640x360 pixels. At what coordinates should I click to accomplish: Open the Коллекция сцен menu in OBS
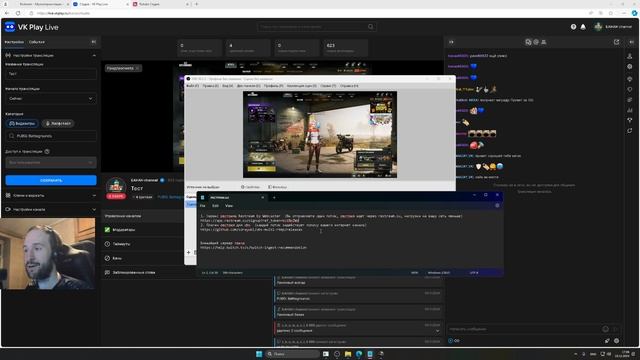click(x=302, y=86)
